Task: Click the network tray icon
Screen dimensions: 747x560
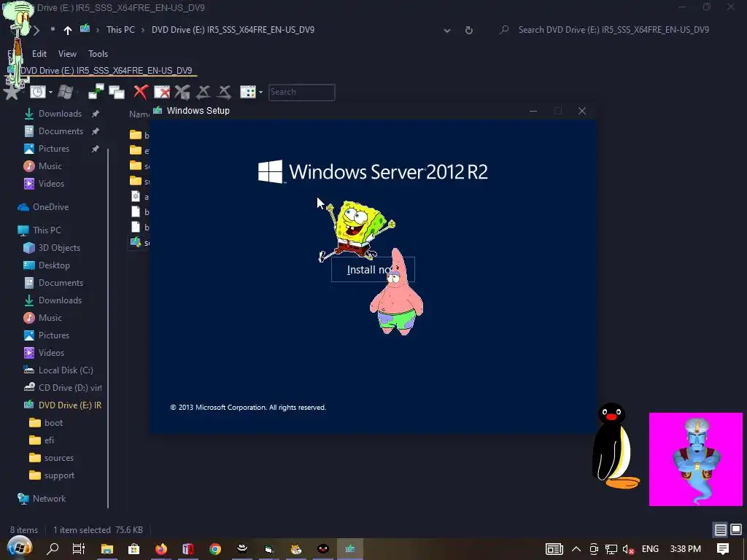Action: 611,549
